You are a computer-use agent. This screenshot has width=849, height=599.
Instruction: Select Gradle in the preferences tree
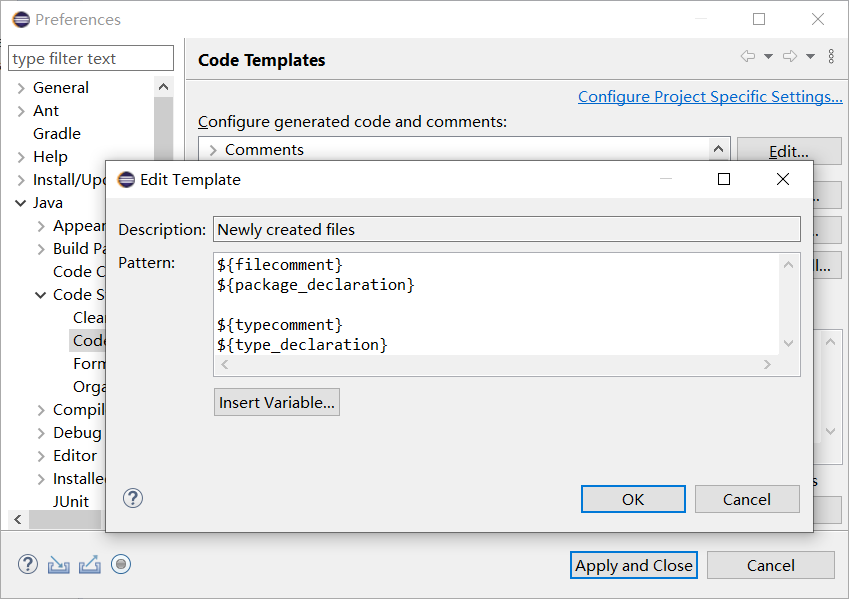(x=56, y=134)
